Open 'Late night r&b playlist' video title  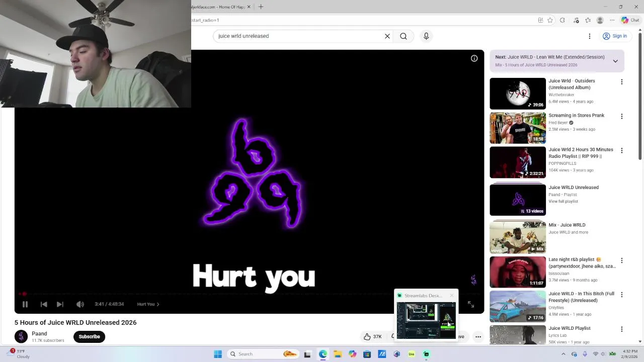coord(582,263)
